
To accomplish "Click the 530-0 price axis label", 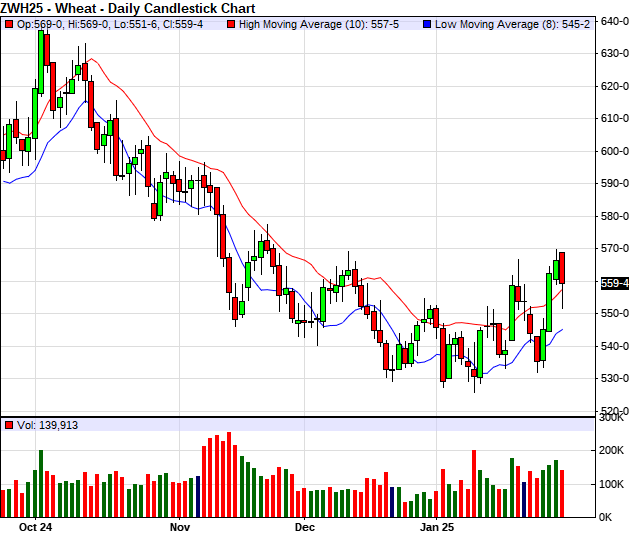I will 615,379.
